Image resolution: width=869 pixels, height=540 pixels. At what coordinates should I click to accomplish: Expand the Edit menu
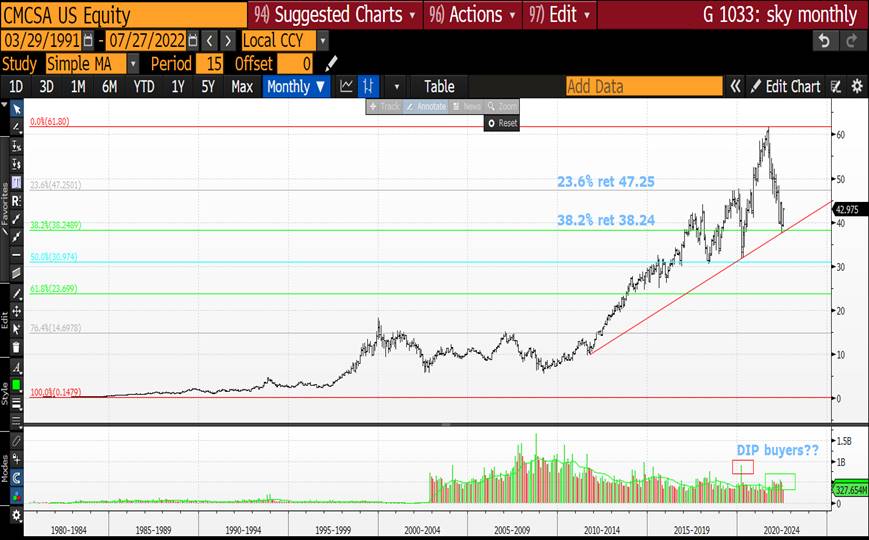click(560, 14)
